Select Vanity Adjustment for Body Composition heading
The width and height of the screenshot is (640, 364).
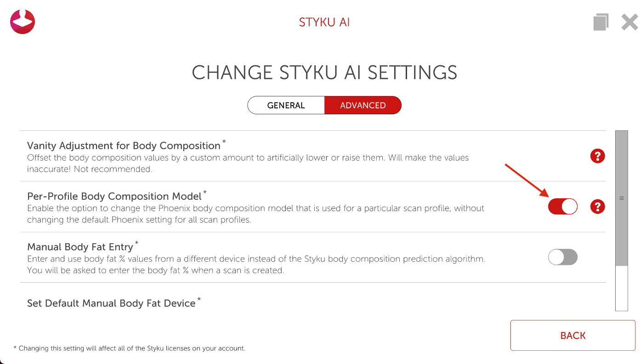(x=124, y=146)
